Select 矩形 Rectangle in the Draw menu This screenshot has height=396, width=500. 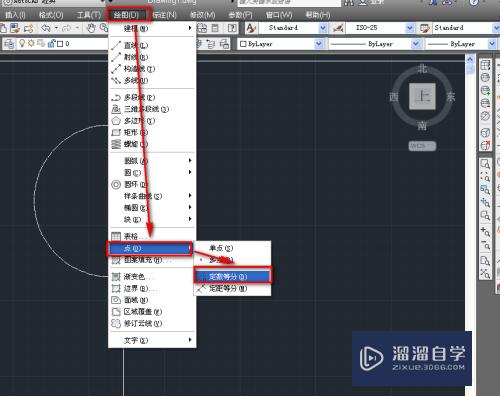click(152, 132)
